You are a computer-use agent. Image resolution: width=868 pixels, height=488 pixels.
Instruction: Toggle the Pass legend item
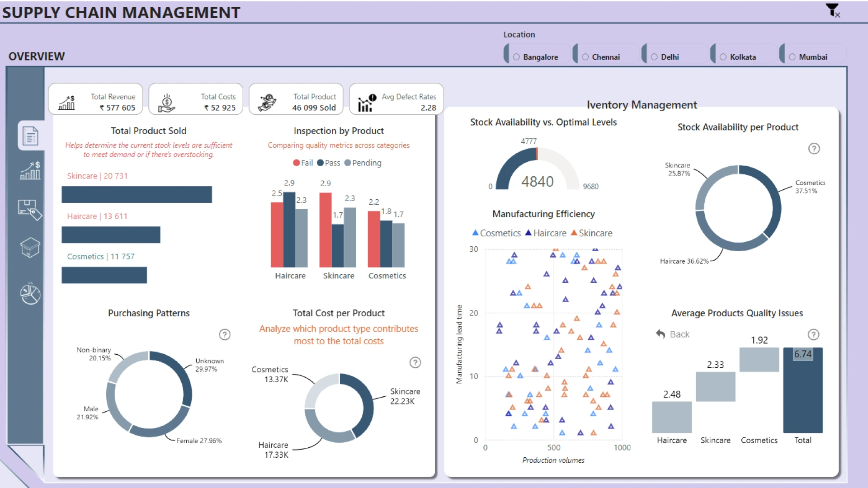329,163
